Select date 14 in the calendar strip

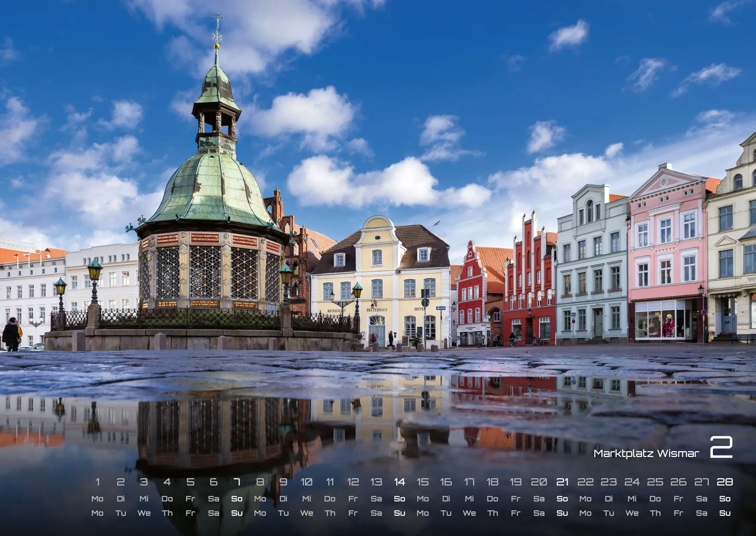click(x=400, y=482)
